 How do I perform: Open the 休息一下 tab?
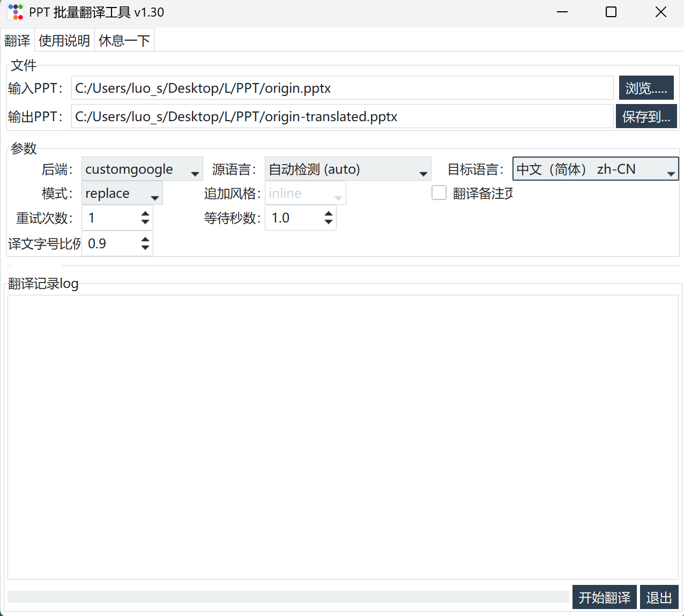click(x=124, y=41)
